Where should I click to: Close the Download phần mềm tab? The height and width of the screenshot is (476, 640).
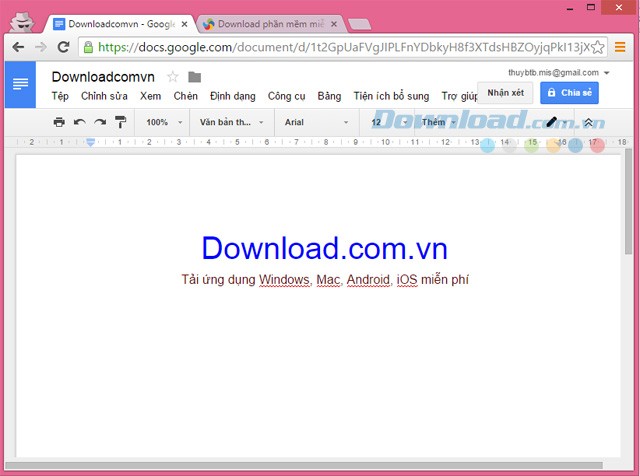pos(334,24)
